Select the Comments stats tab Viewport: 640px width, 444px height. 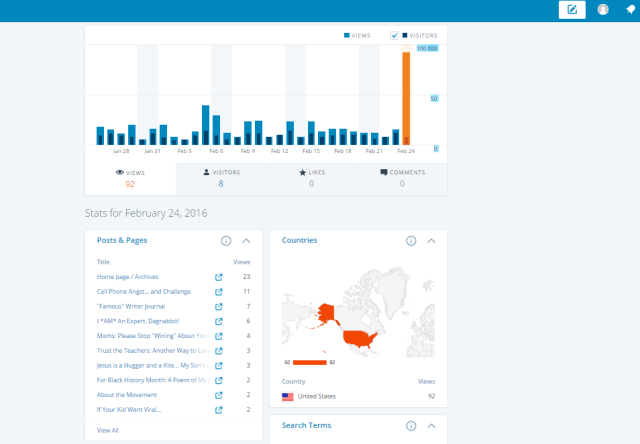[x=402, y=178]
